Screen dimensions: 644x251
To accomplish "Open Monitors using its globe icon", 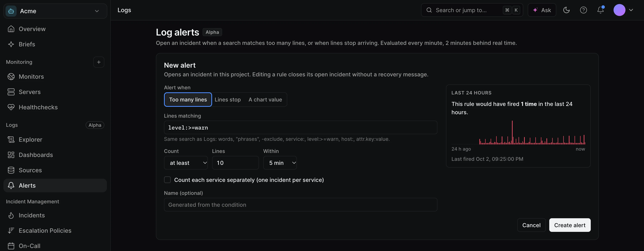I will point(11,77).
